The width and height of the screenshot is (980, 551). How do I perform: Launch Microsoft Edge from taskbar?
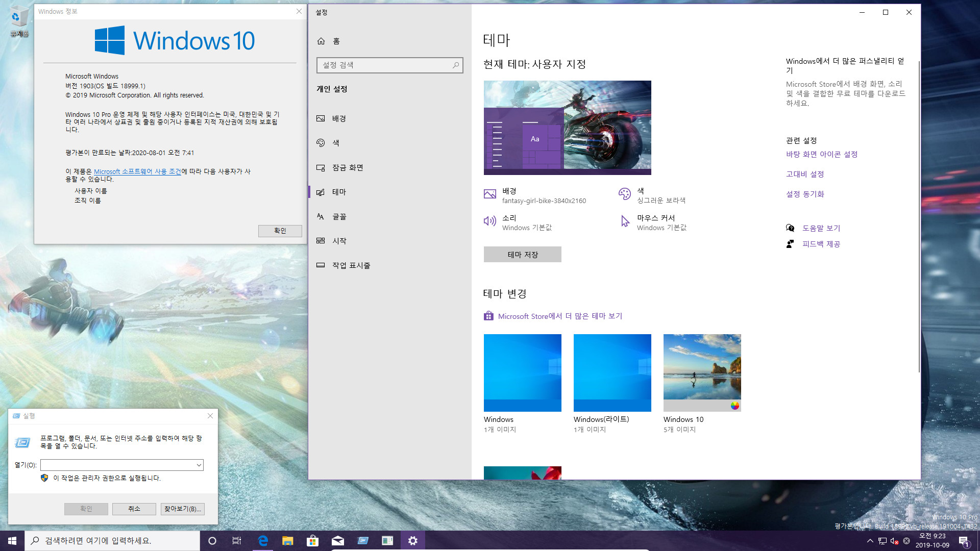click(x=263, y=541)
